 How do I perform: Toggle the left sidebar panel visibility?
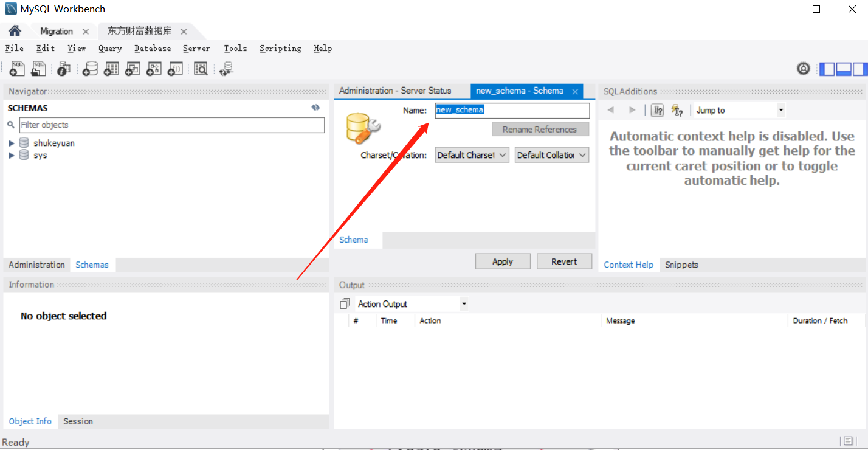(x=827, y=69)
